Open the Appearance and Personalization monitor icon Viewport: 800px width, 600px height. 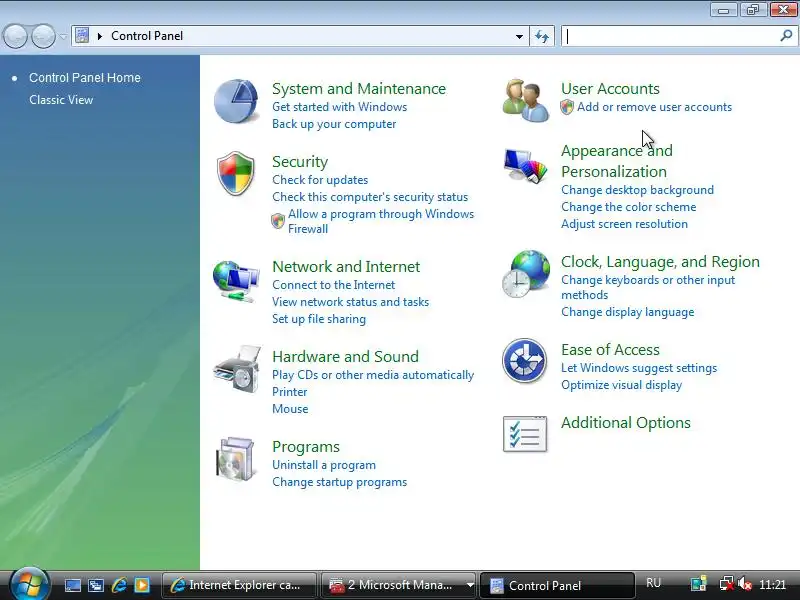point(526,165)
